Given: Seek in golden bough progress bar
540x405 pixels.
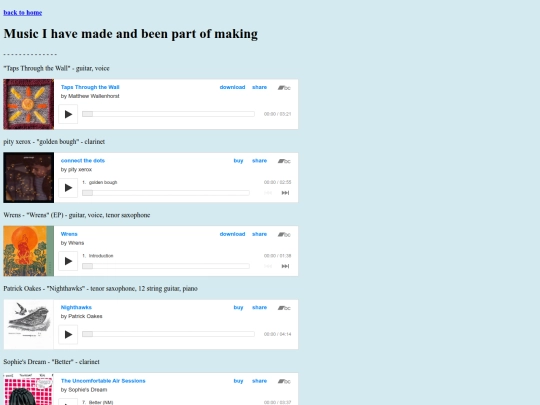Looking at the screenshot, I should click(x=166, y=193).
